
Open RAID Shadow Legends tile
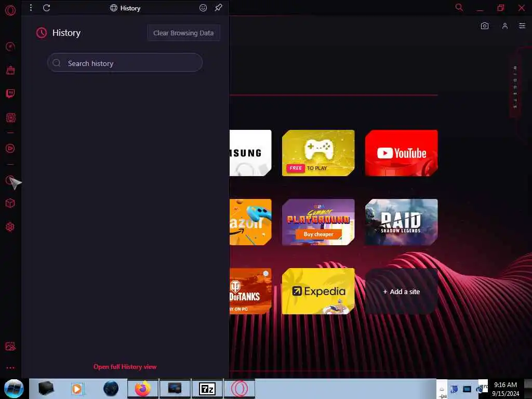[x=402, y=222]
